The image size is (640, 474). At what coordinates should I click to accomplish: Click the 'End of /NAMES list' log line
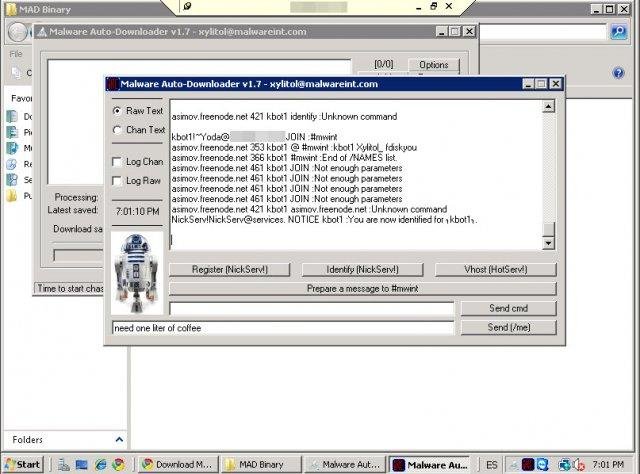point(284,158)
